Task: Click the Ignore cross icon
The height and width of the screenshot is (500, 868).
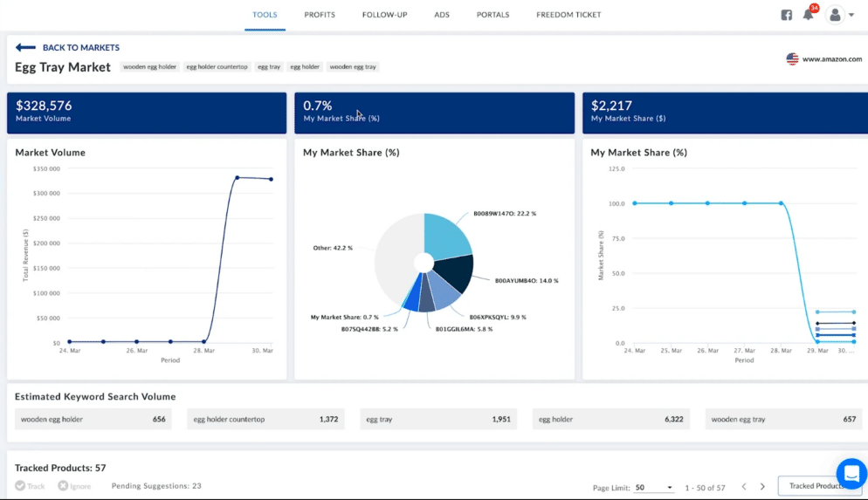Action: coord(63,486)
